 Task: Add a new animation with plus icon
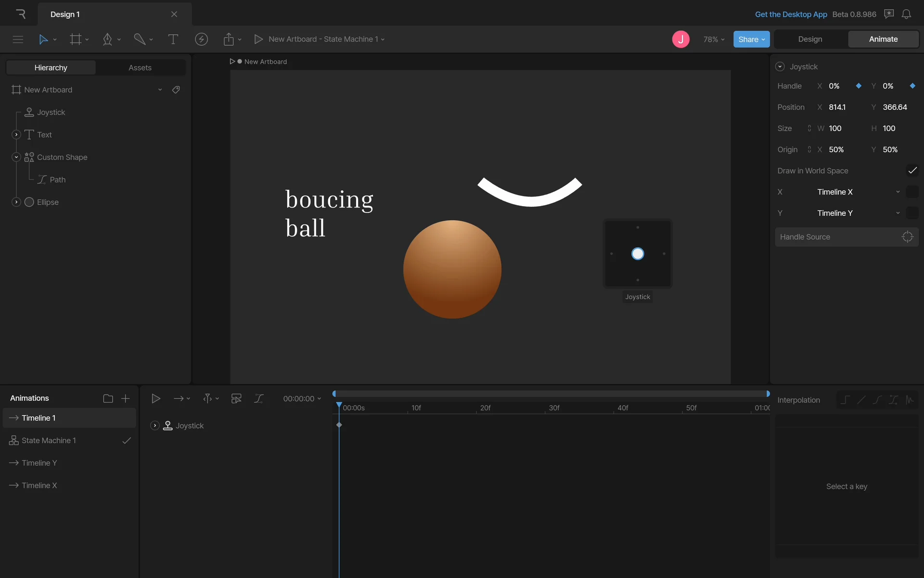pyautogui.click(x=125, y=398)
